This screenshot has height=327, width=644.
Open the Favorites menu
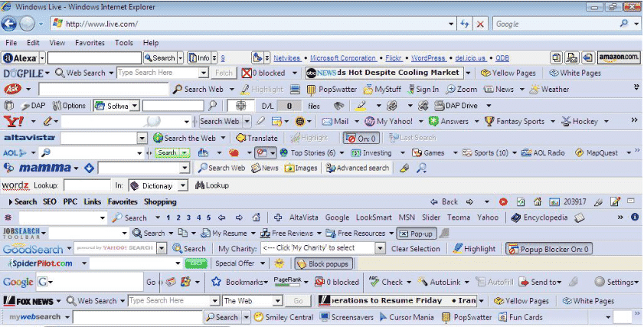pyautogui.click(x=90, y=43)
